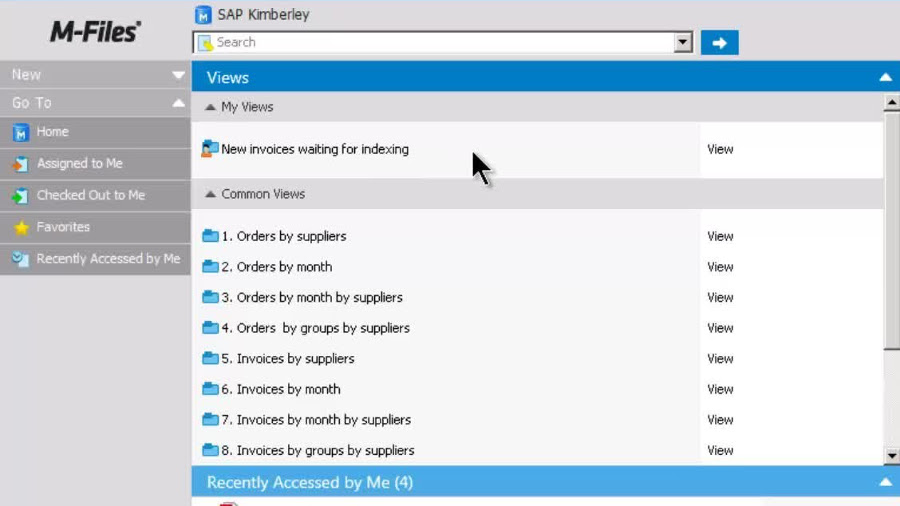This screenshot has width=900, height=506.
Task: Click the folder icon for 5. Invoices by suppliers
Action: (x=210, y=358)
